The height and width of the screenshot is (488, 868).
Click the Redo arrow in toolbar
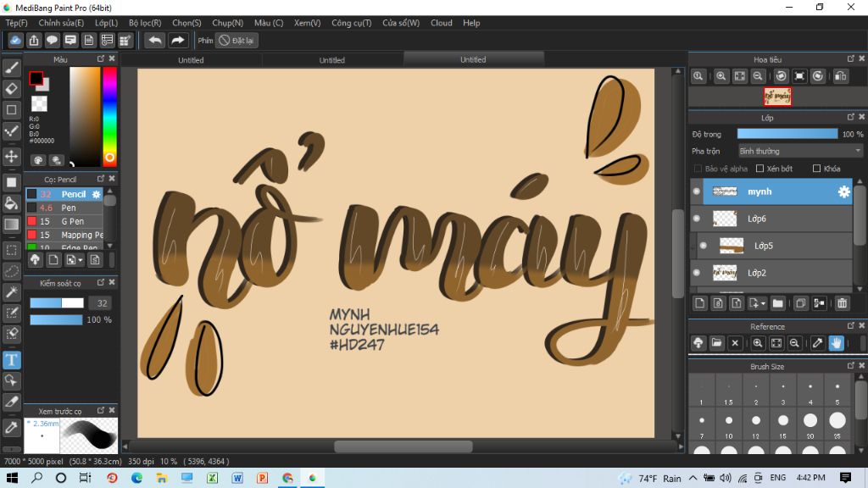coord(178,40)
